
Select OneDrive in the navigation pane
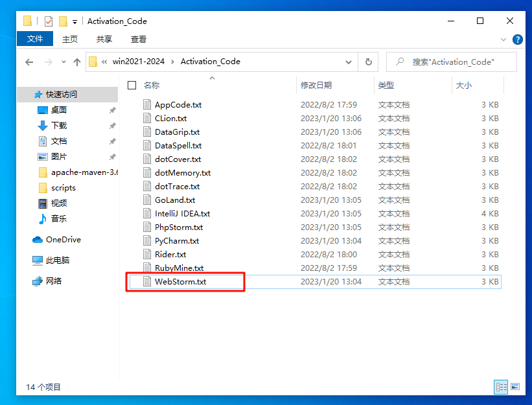click(x=64, y=240)
